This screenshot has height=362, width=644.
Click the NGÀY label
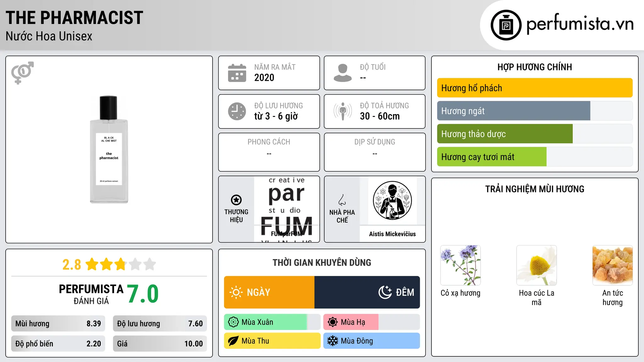coord(258,292)
